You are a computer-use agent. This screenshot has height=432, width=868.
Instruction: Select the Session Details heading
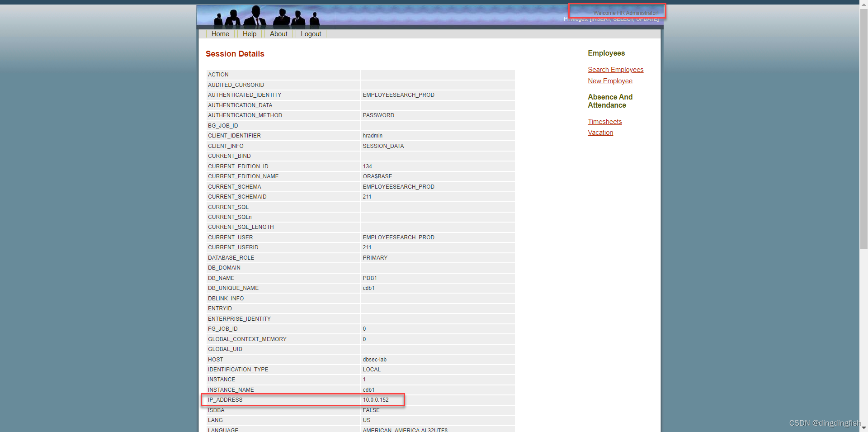coord(235,54)
